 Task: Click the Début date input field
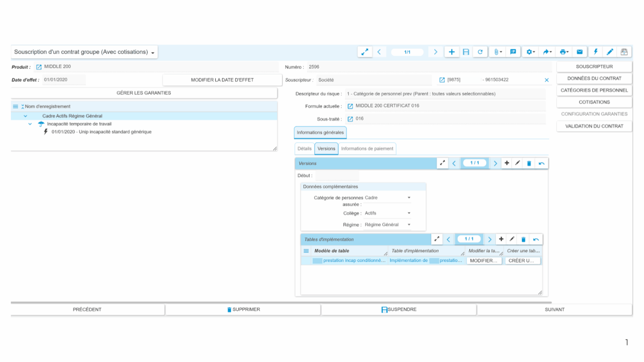click(x=337, y=176)
